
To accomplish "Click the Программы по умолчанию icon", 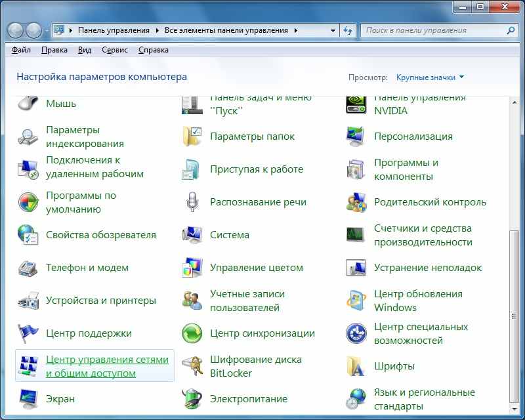I will 28,202.
